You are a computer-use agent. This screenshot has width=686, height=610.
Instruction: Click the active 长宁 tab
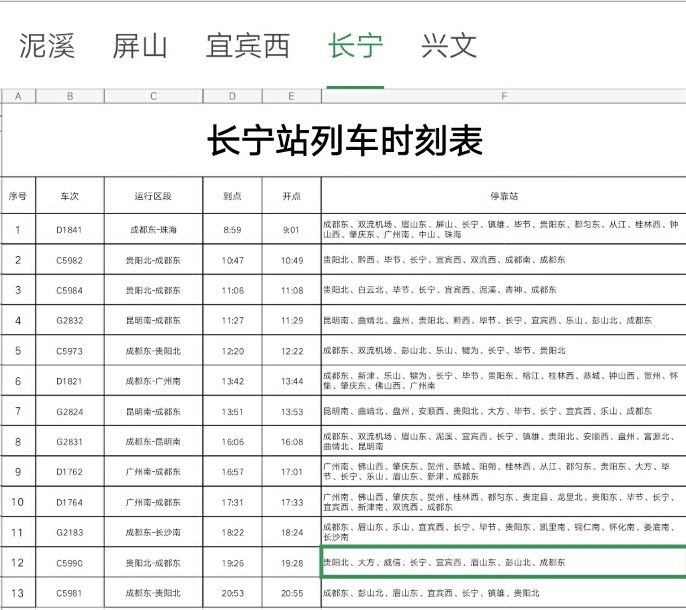point(355,45)
